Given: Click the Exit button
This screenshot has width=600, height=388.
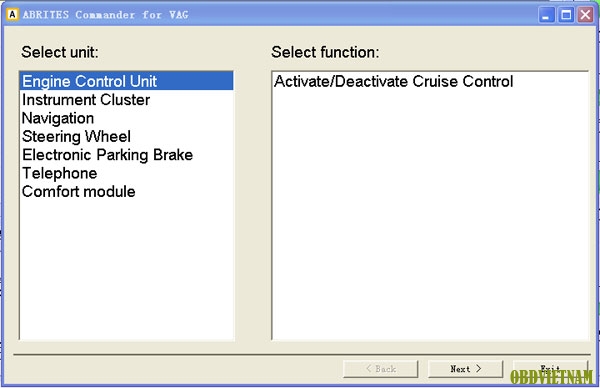Looking at the screenshot, I should coord(550,369).
